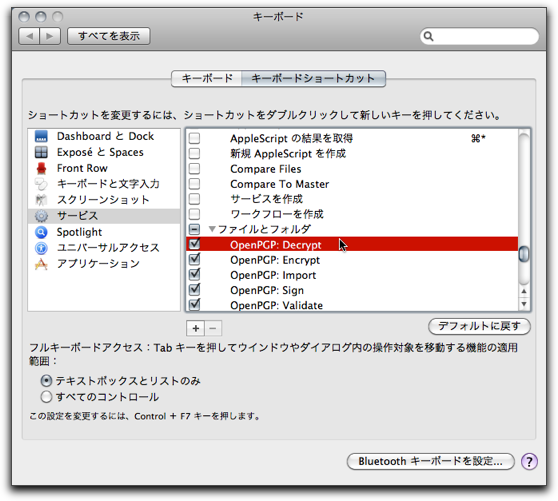Uncheck OpenPGP: Validate checkbox
This screenshot has width=558, height=501.
pos(194,305)
